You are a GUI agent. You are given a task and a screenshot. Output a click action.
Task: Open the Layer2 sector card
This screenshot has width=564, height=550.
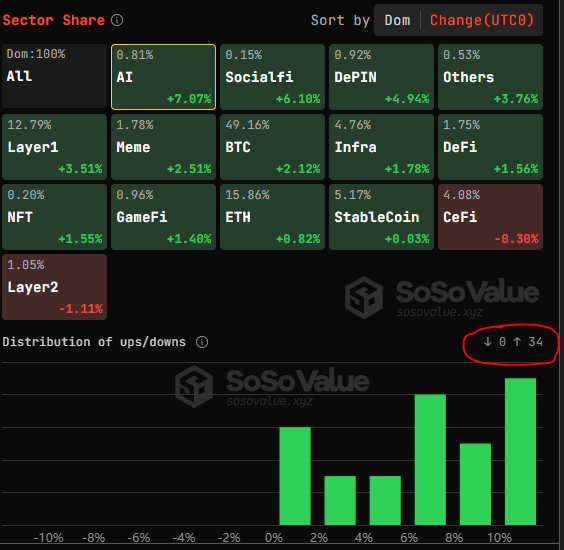tap(54, 287)
